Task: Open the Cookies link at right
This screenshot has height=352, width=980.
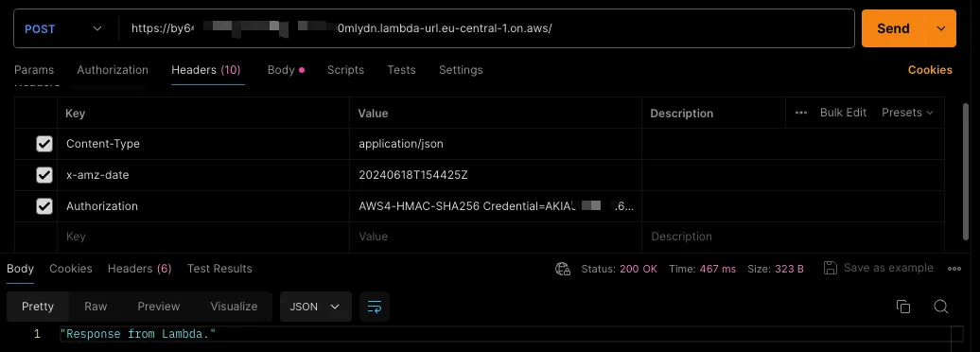Action: 930,70
